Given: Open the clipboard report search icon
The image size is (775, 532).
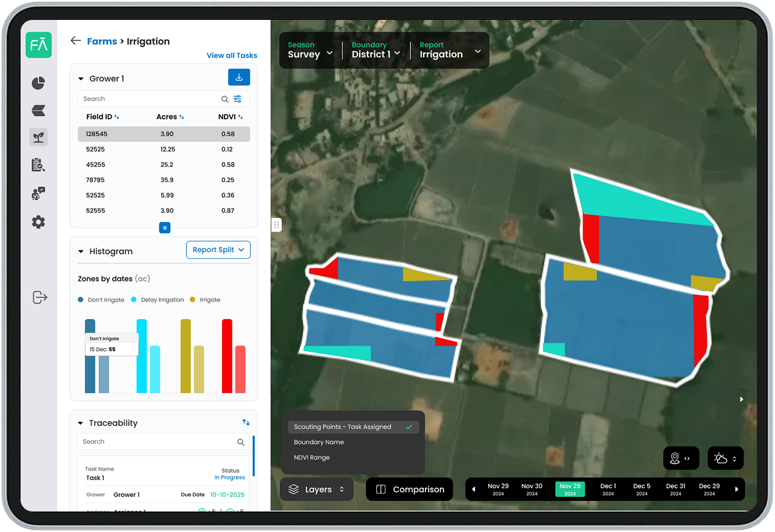Looking at the screenshot, I should tap(39, 165).
